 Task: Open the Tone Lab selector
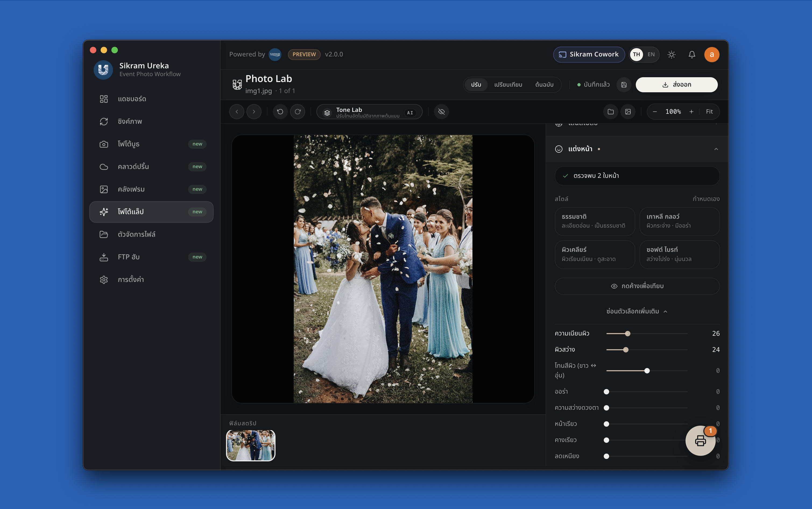(369, 112)
